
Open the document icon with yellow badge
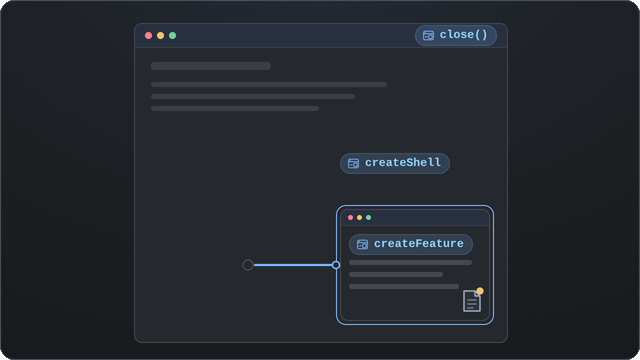coord(472,301)
